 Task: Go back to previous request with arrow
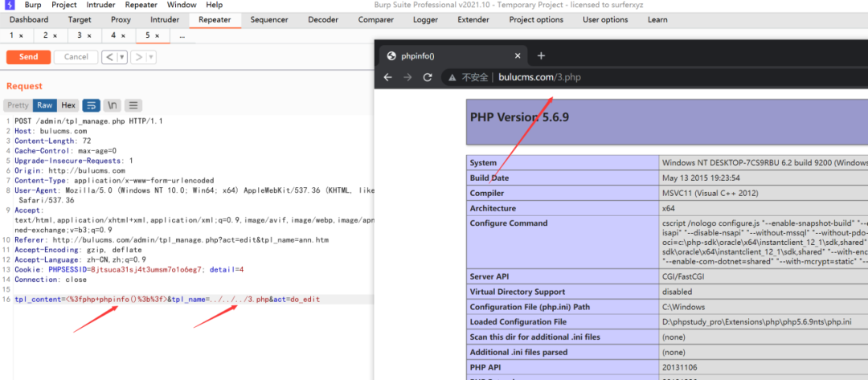point(109,57)
